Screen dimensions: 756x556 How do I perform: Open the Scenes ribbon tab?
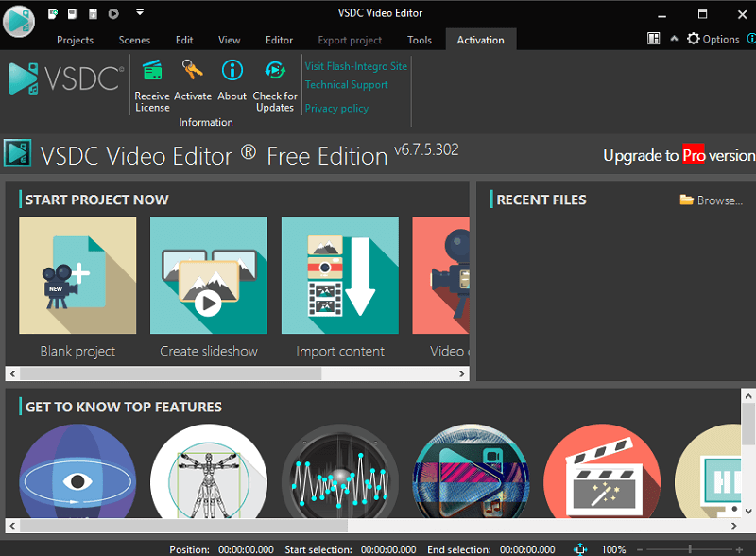point(134,40)
